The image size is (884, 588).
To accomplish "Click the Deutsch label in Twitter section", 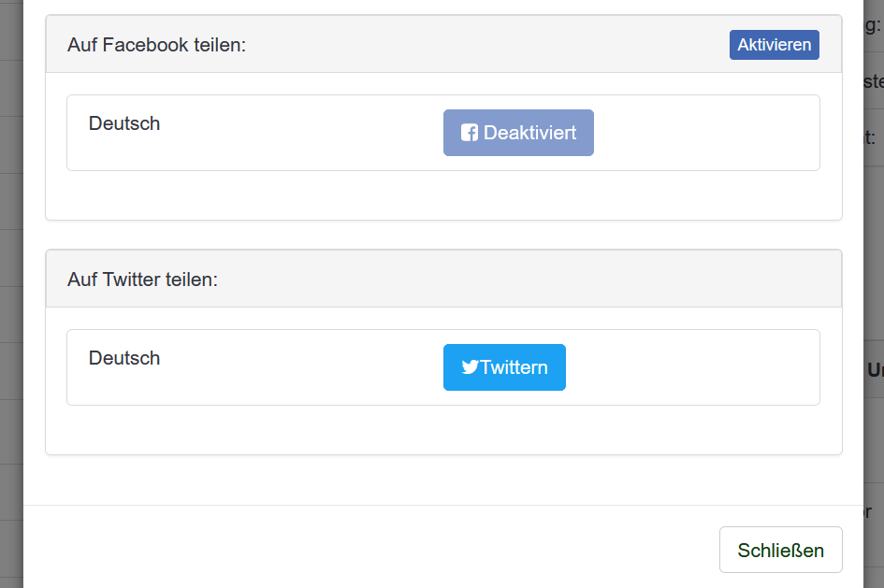I will coord(124,358).
